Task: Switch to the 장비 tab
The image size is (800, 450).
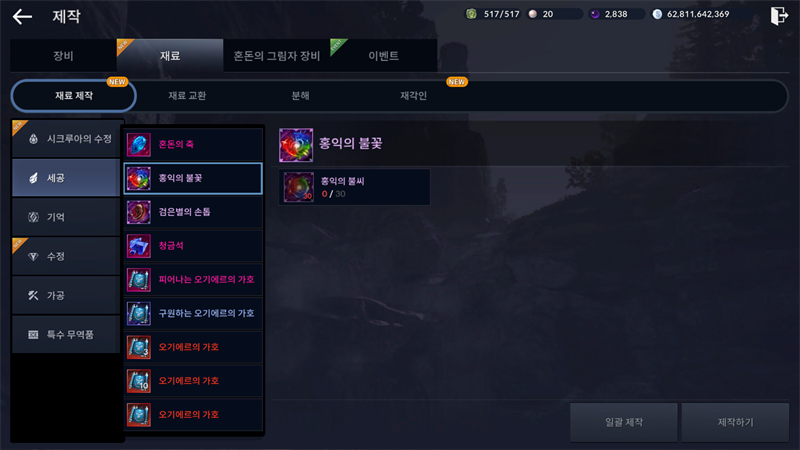Action: pos(63,56)
